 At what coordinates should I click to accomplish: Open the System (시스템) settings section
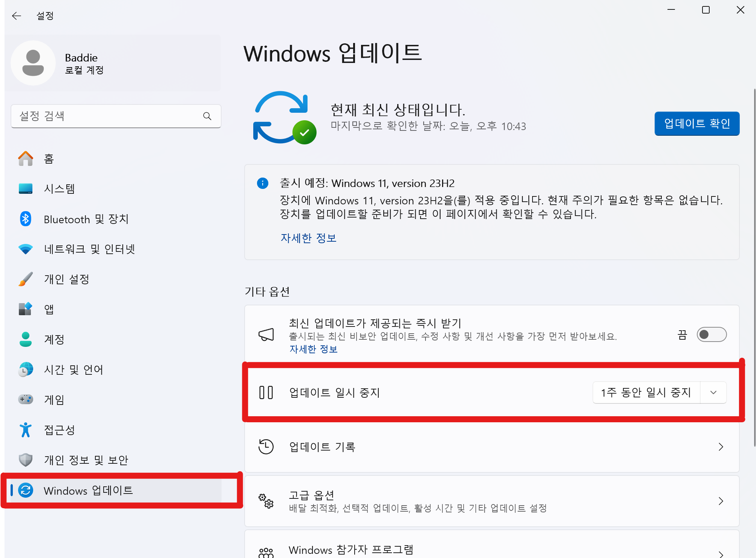[60, 189]
